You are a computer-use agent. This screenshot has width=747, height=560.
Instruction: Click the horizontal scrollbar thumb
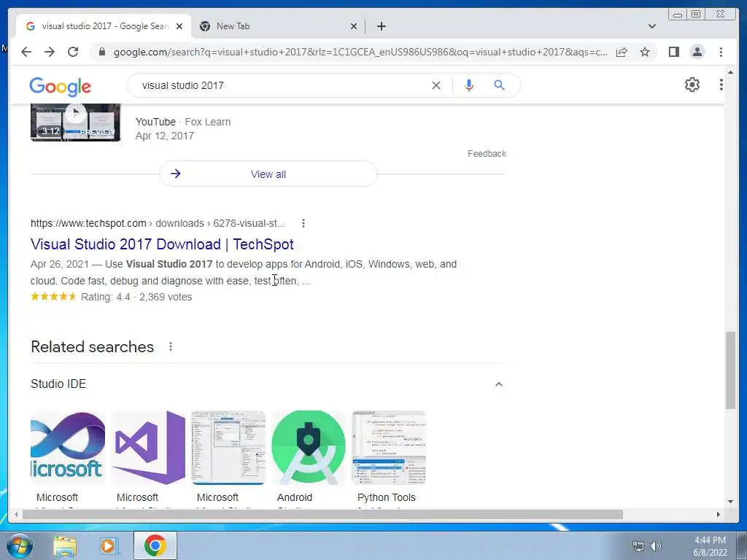[322, 514]
